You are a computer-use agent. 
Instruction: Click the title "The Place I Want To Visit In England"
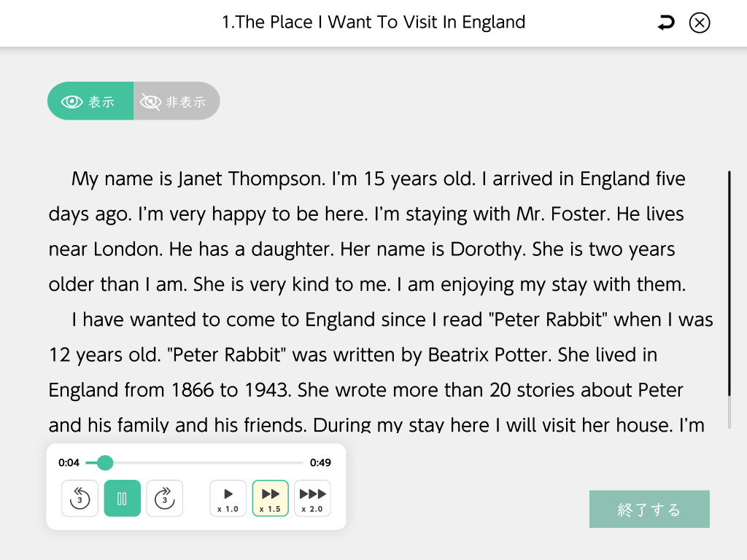[373, 23]
